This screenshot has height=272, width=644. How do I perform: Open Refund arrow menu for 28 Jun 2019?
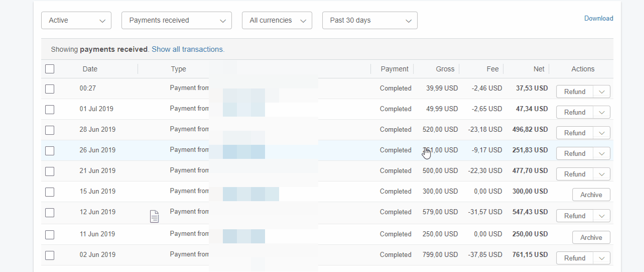pos(602,133)
